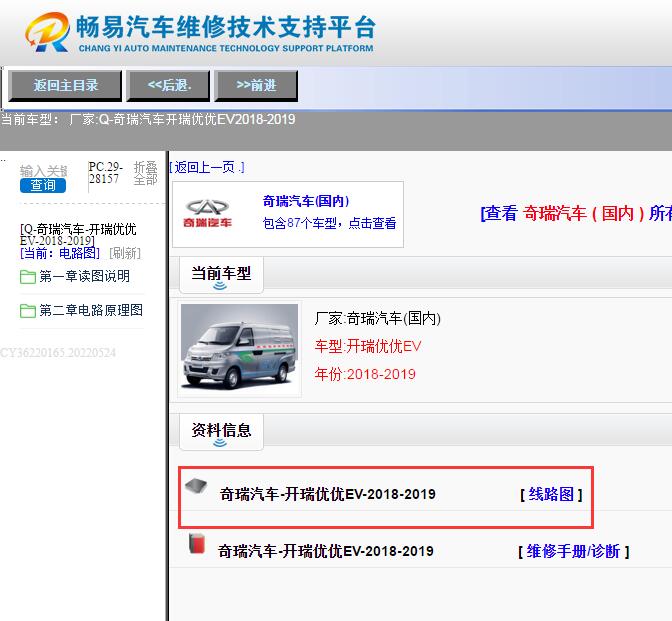This screenshot has height=621, width=672.
Task: Click the Chery 奇瑞汽车 logo
Action: pyautogui.click(x=207, y=214)
